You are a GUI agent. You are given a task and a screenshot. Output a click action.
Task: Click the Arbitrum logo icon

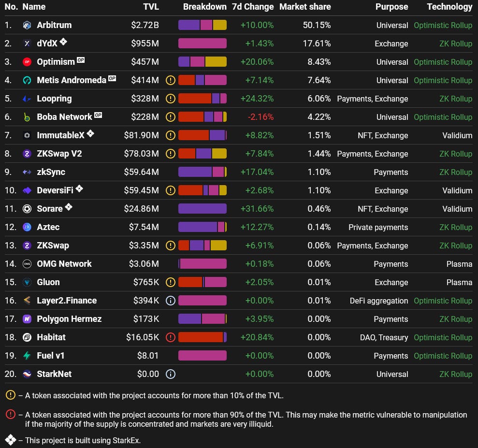coord(27,25)
